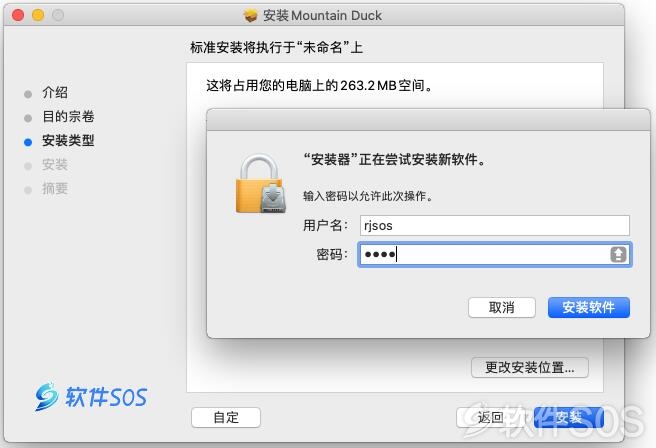The height and width of the screenshot is (448, 656).
Task: Focus the 密码 password field
Action: [495, 254]
